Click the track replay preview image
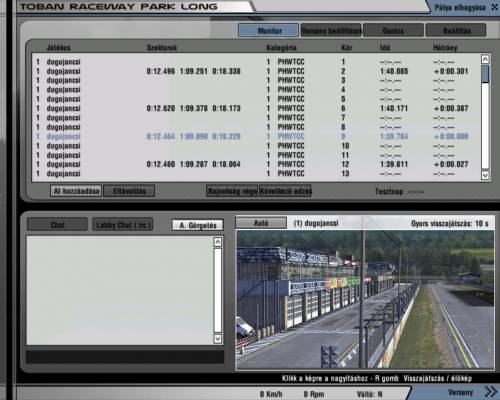 365,300
